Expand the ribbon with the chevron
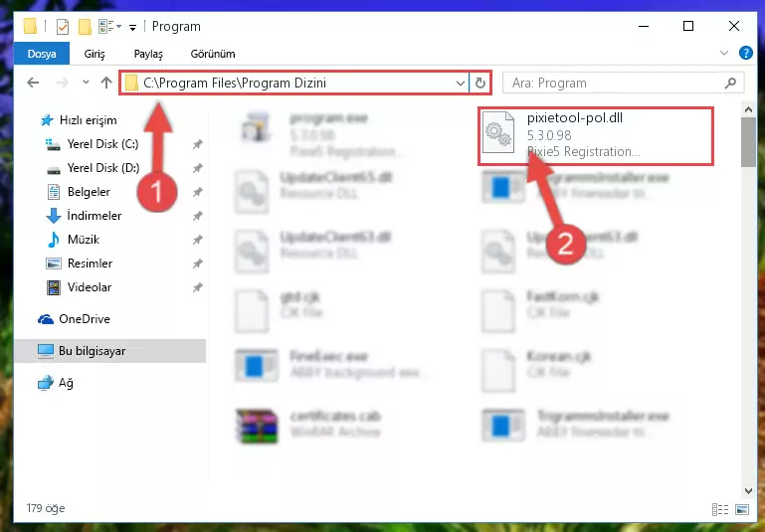The height and width of the screenshot is (532, 765). [724, 53]
